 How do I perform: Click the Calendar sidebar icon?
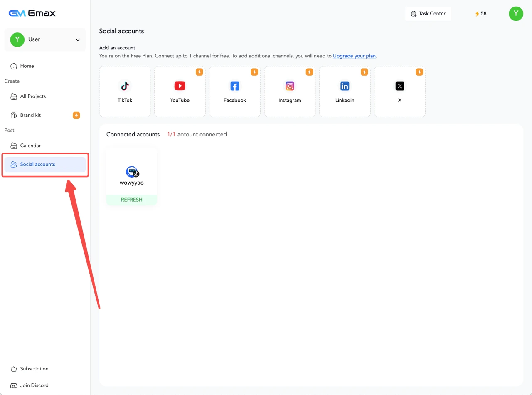tap(14, 146)
